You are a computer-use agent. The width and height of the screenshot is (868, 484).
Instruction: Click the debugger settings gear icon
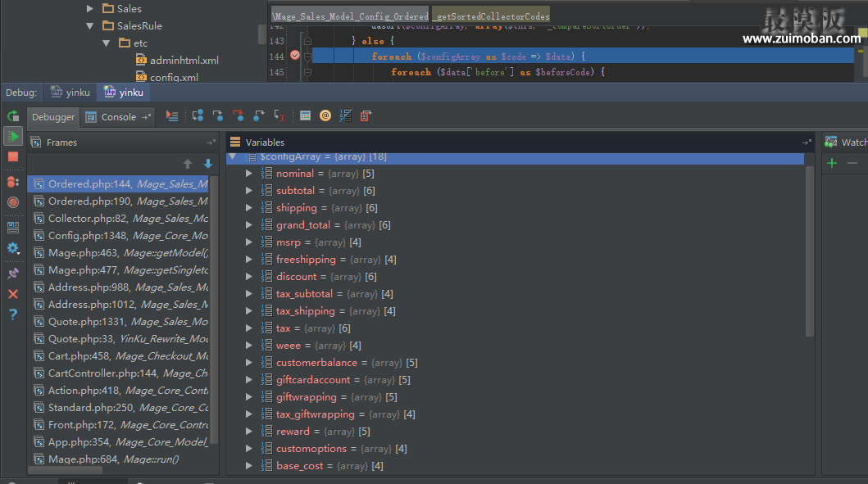coord(12,247)
